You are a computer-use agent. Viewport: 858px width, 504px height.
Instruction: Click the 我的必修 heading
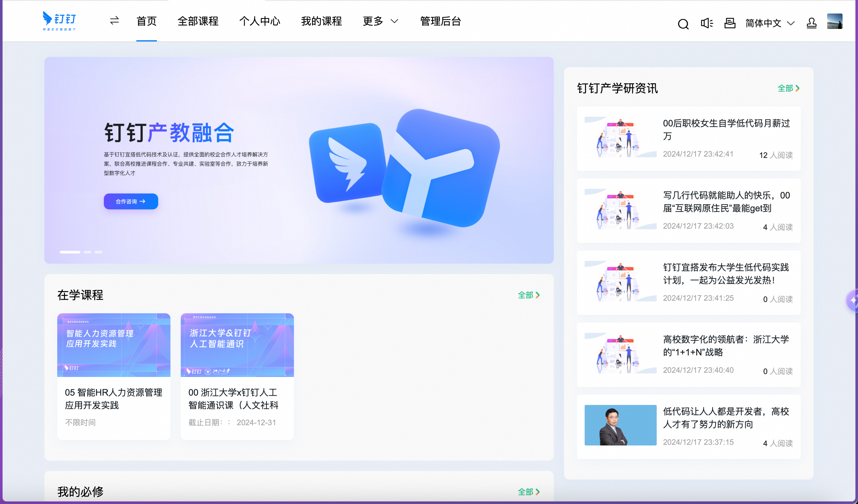point(80,492)
